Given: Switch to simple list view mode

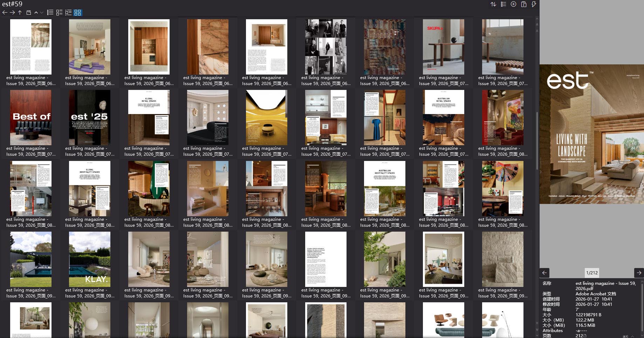Looking at the screenshot, I should (50, 13).
